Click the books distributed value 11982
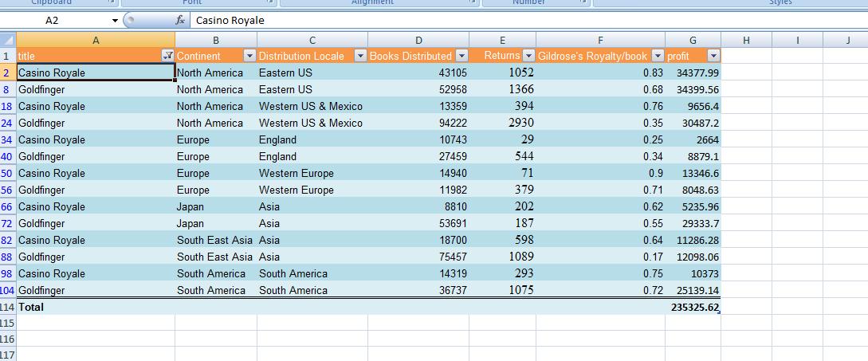The height and width of the screenshot is (361, 868). coord(418,190)
